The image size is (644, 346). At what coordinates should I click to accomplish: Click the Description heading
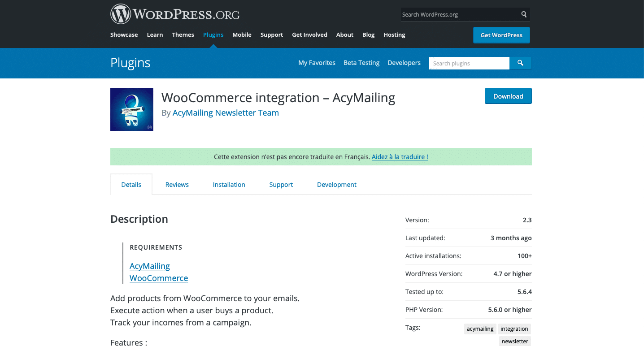pyautogui.click(x=139, y=219)
